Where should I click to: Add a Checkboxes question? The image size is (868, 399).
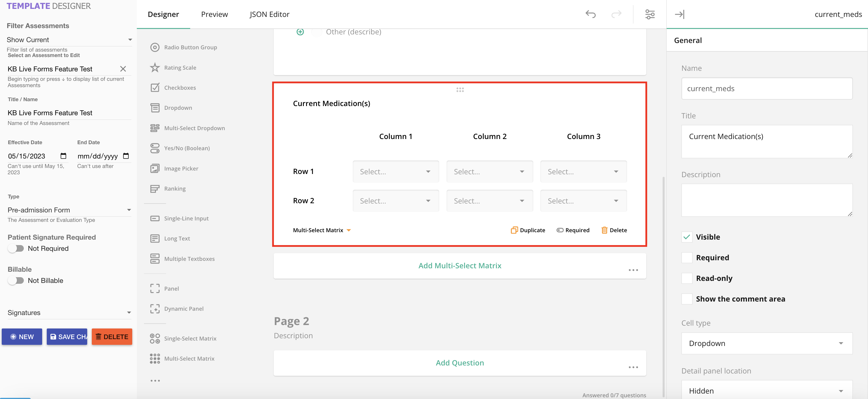point(180,87)
